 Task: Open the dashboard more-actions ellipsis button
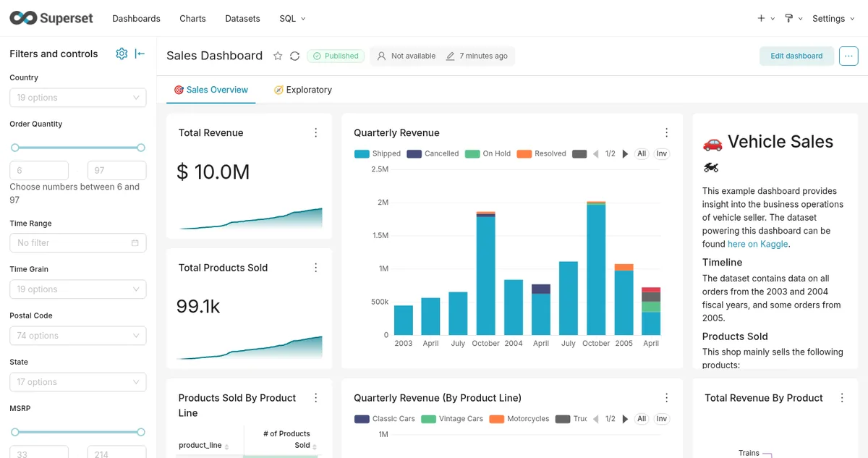click(848, 56)
